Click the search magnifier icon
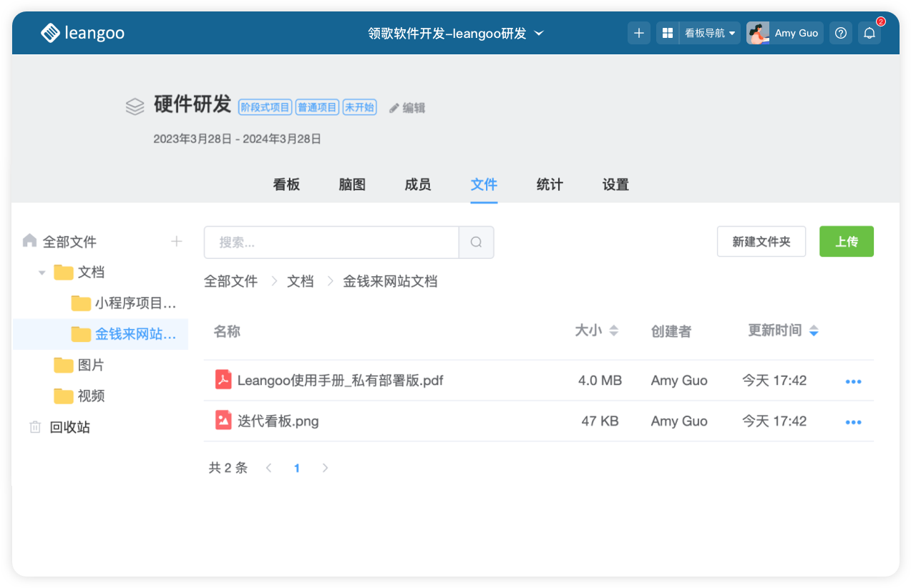Image resolution: width=911 pixels, height=588 pixels. pyautogui.click(x=476, y=242)
